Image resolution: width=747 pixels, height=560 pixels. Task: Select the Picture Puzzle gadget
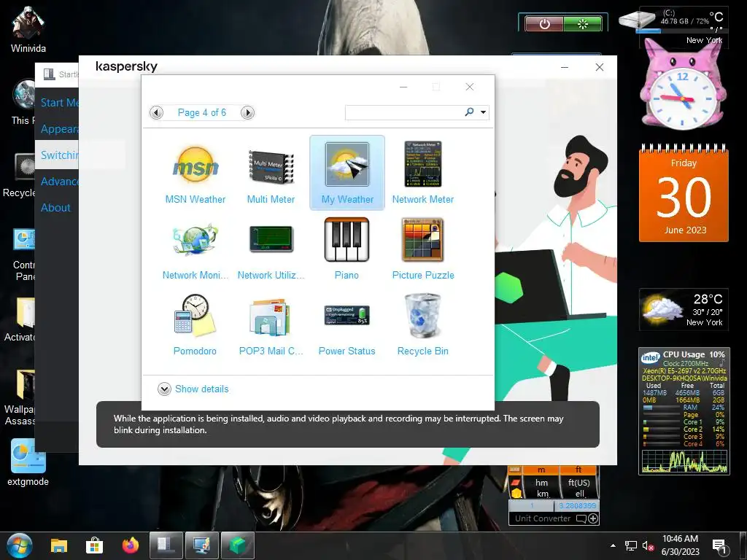(x=422, y=249)
